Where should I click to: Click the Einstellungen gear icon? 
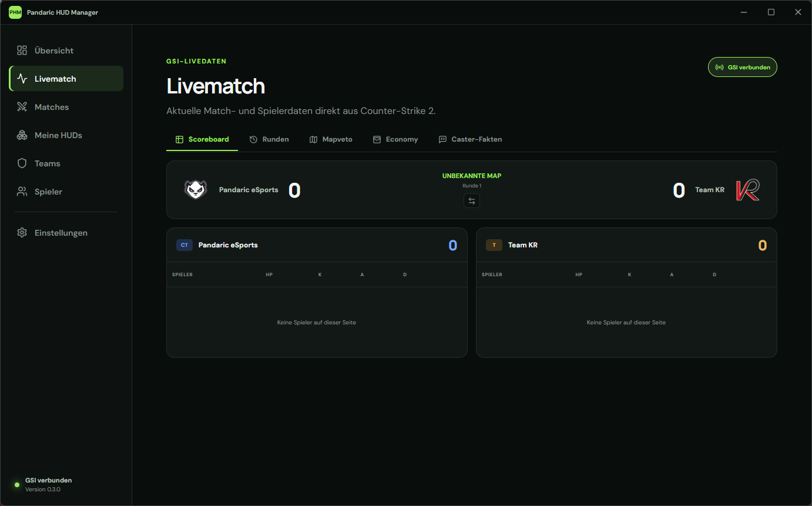click(22, 233)
